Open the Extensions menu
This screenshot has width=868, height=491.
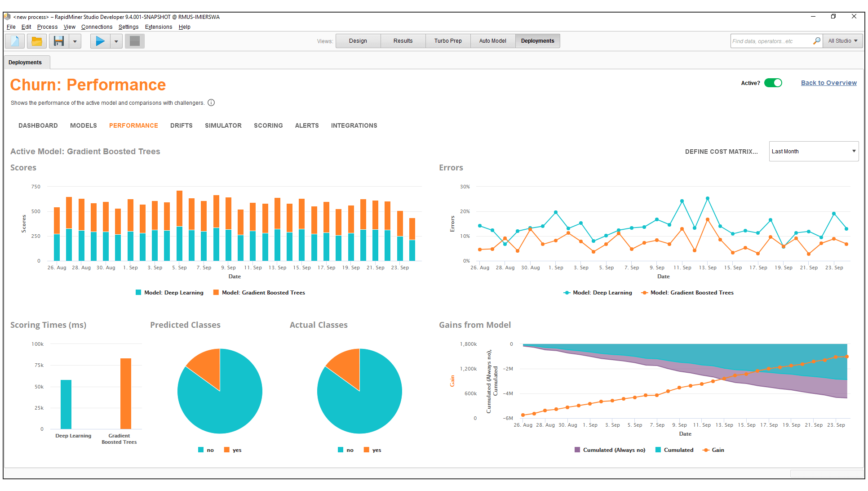(158, 27)
